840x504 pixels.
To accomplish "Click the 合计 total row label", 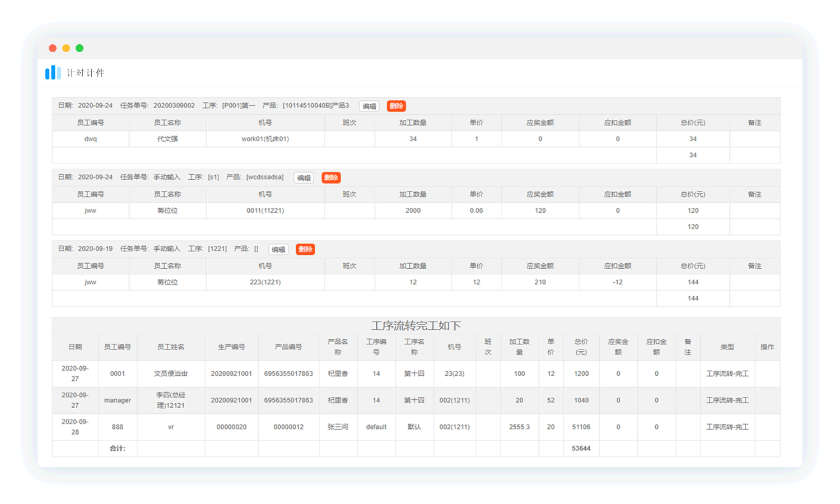I will click(118, 449).
